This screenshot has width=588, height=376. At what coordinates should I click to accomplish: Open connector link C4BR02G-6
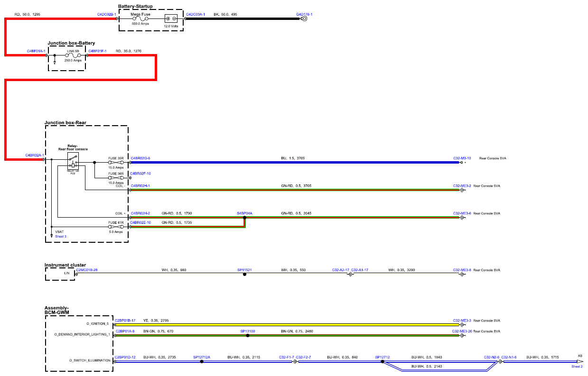pos(140,158)
